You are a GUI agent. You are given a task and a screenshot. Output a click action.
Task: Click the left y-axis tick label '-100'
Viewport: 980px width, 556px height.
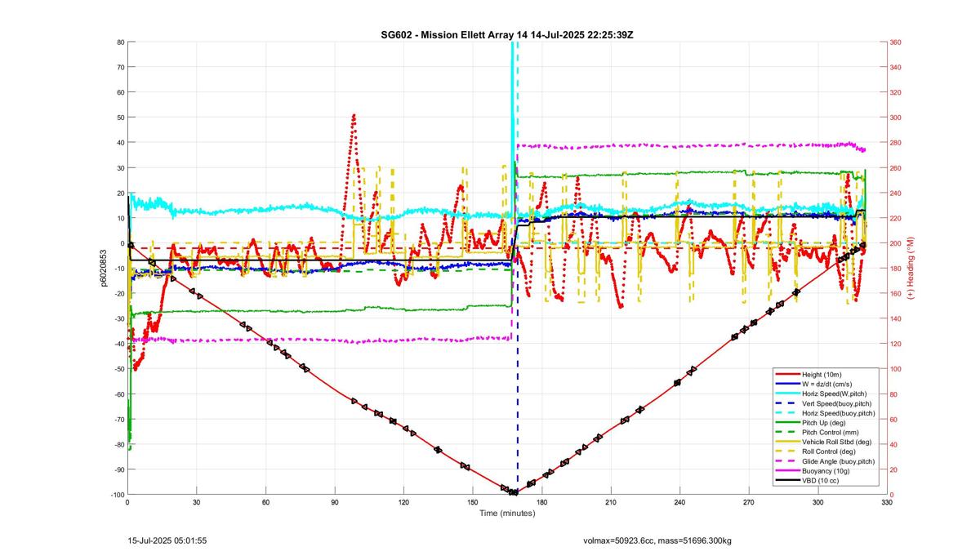click(x=116, y=495)
